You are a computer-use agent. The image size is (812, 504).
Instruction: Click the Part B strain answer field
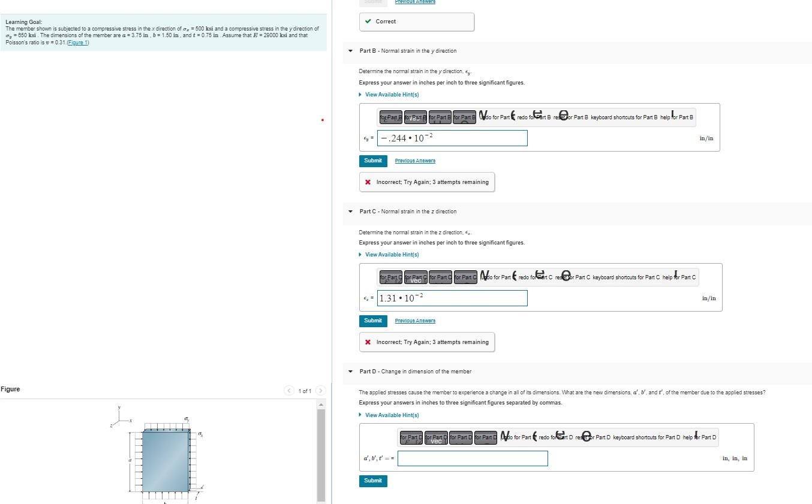tap(452, 138)
